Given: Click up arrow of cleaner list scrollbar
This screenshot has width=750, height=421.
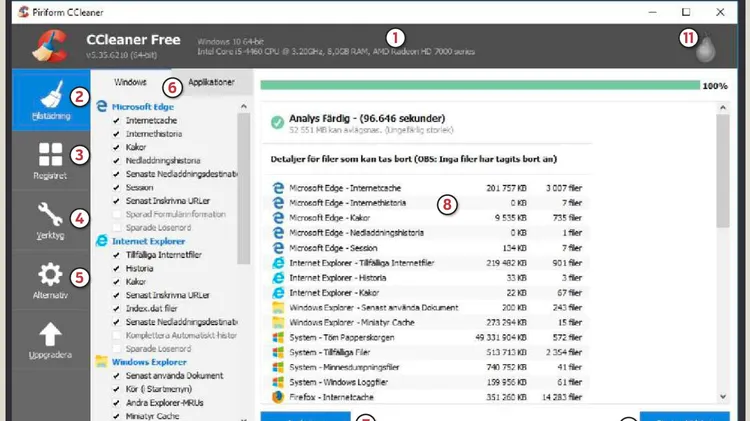Looking at the screenshot, I should pos(243,106).
